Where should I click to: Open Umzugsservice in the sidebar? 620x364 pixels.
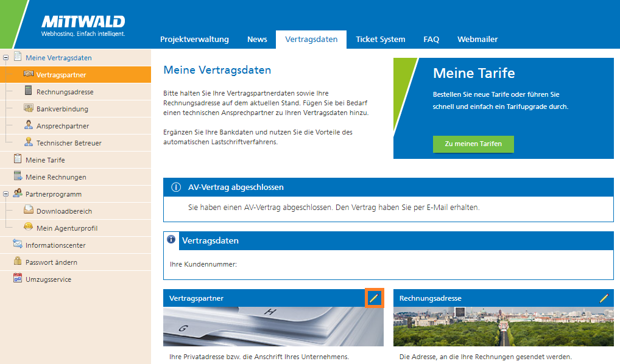48,279
